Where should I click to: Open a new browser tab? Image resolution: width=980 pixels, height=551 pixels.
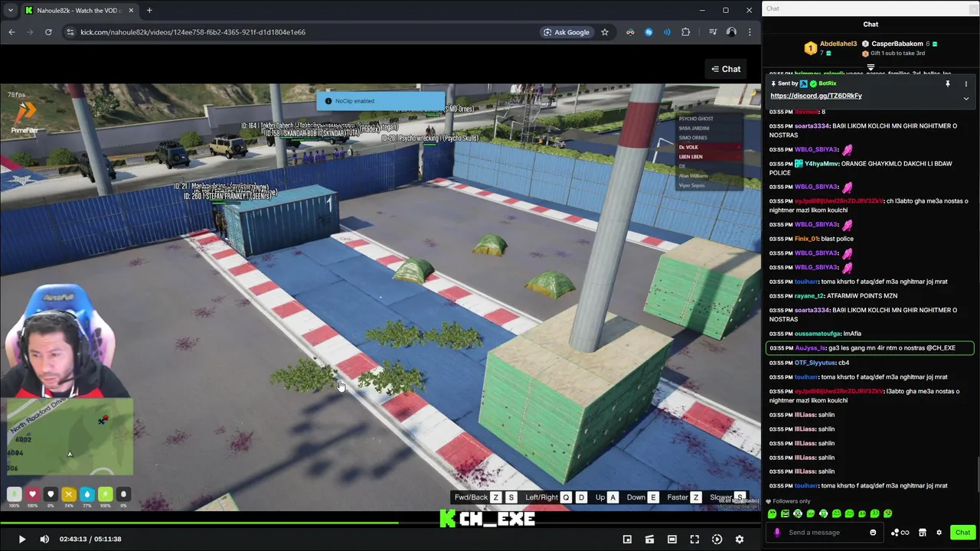tap(149, 11)
